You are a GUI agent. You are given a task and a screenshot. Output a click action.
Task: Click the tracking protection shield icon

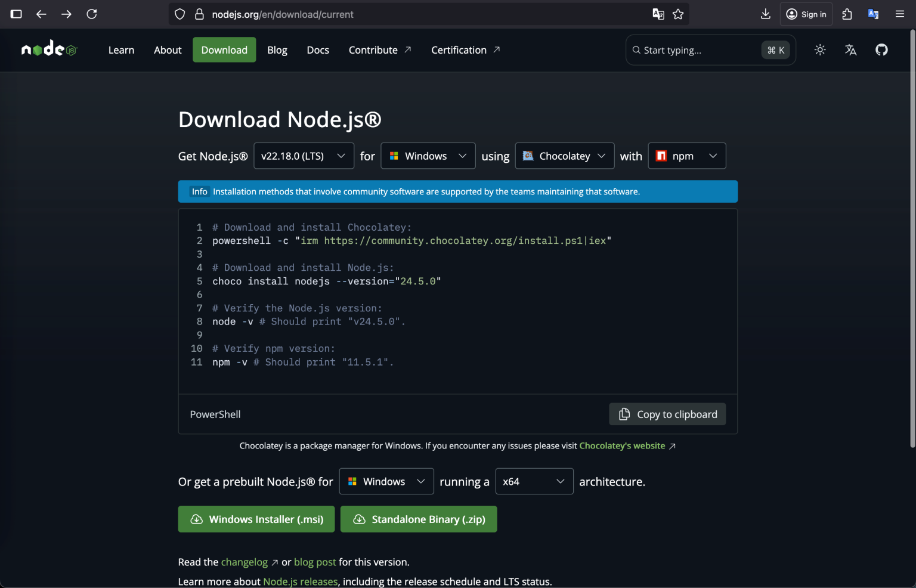click(x=180, y=14)
